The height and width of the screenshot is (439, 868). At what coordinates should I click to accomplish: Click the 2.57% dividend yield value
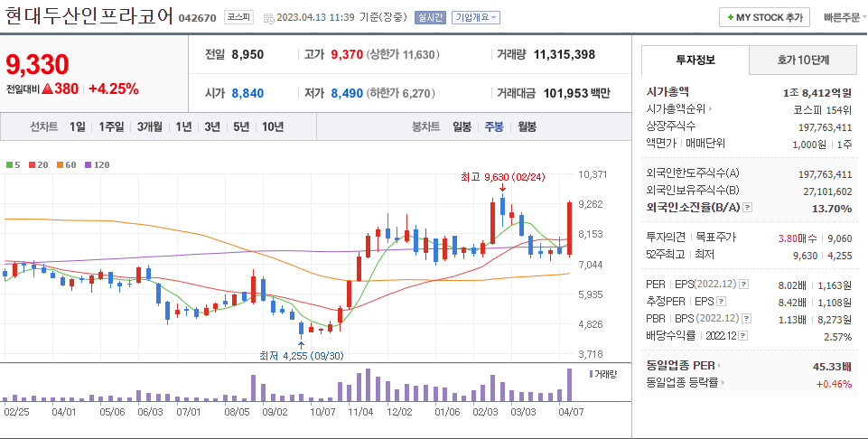click(x=837, y=337)
